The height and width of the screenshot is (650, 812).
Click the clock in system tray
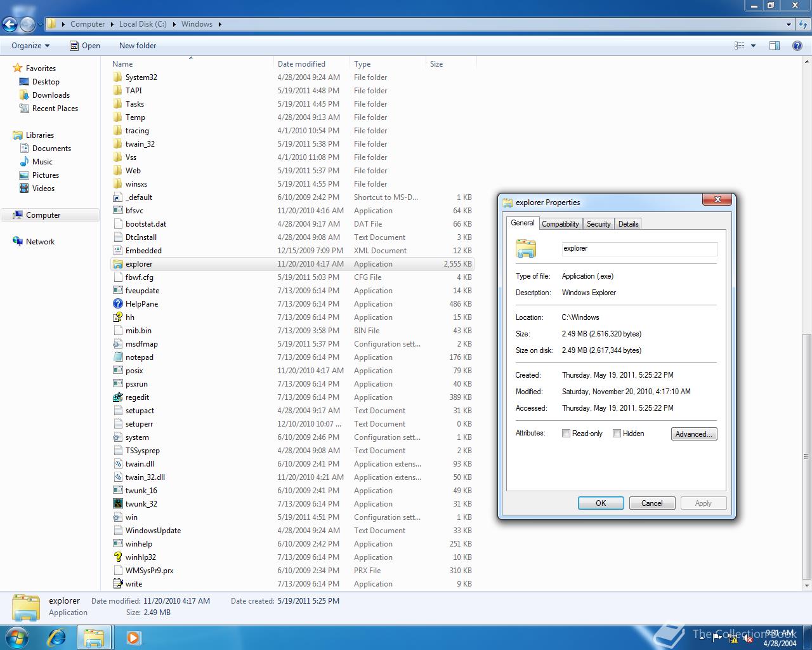pyautogui.click(x=780, y=638)
